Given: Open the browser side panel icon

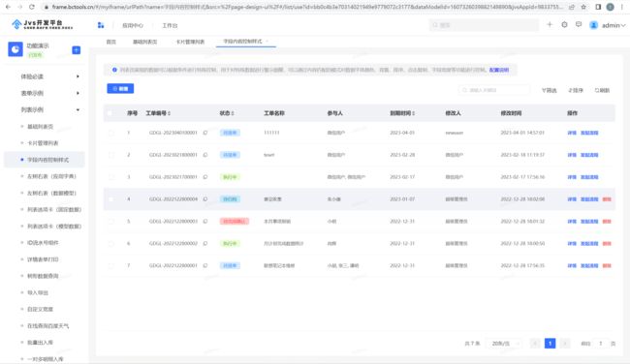Looking at the screenshot, I should (598, 7).
